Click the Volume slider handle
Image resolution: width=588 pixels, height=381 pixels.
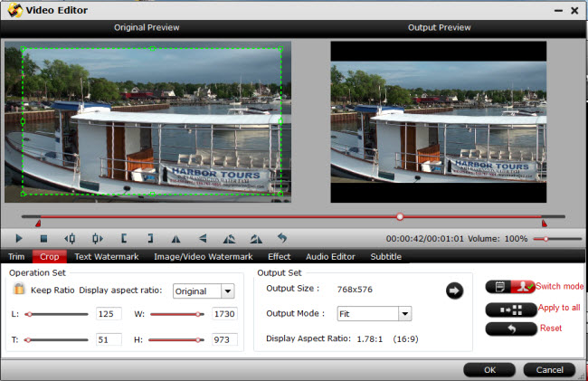tap(546, 239)
